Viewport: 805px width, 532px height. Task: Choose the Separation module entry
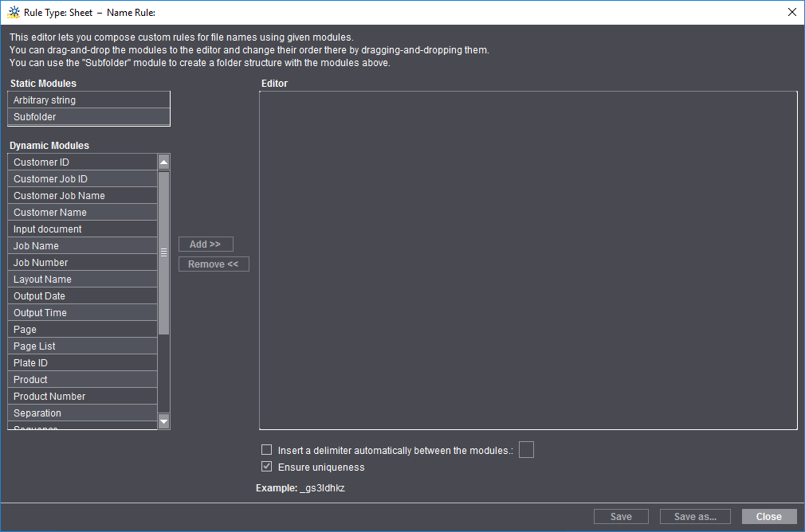[83, 413]
